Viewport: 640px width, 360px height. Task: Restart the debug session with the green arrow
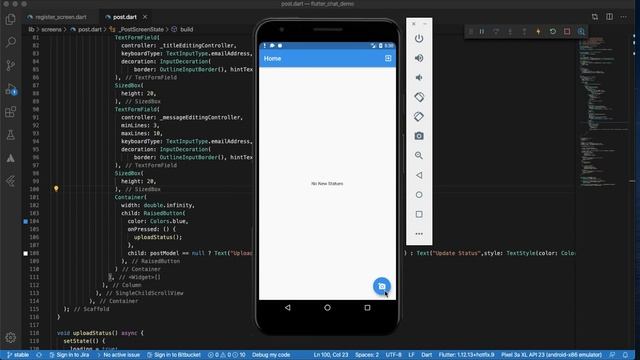coord(553,31)
